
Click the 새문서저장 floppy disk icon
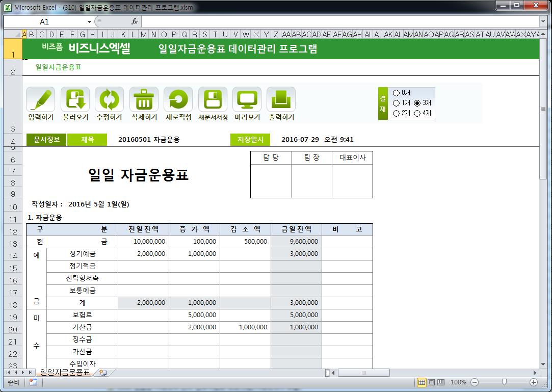coord(213,99)
